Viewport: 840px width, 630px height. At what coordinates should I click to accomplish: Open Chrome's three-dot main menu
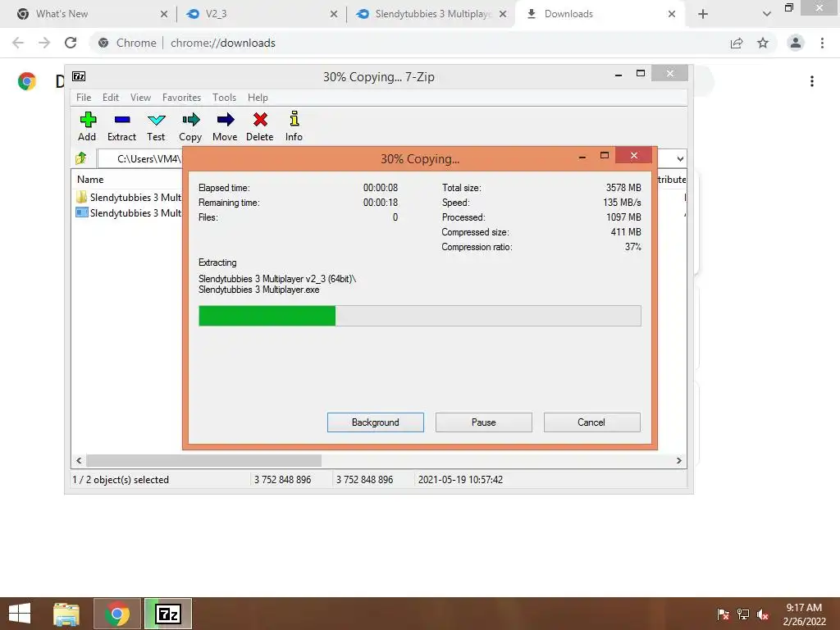click(x=822, y=43)
